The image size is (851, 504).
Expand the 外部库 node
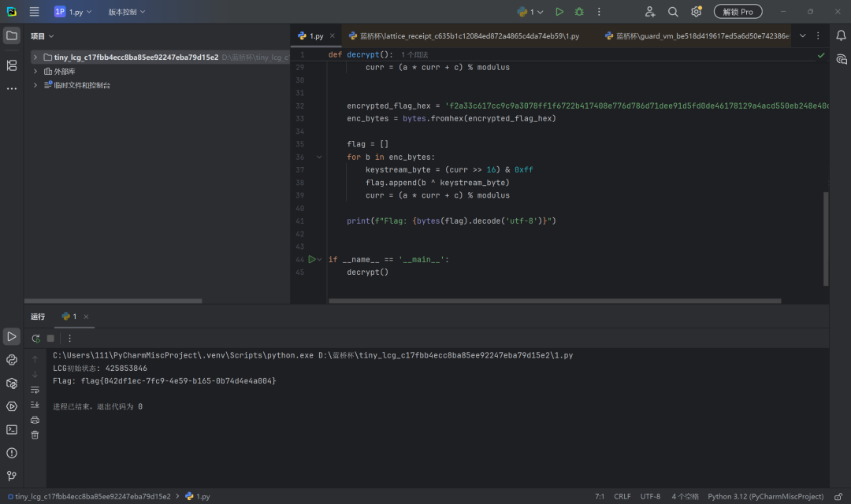click(x=35, y=71)
